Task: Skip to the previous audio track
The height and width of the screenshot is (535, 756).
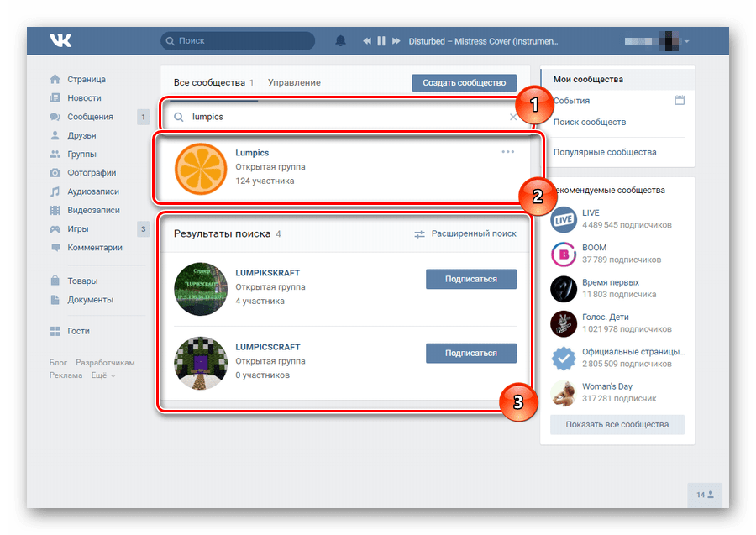Action: (367, 40)
